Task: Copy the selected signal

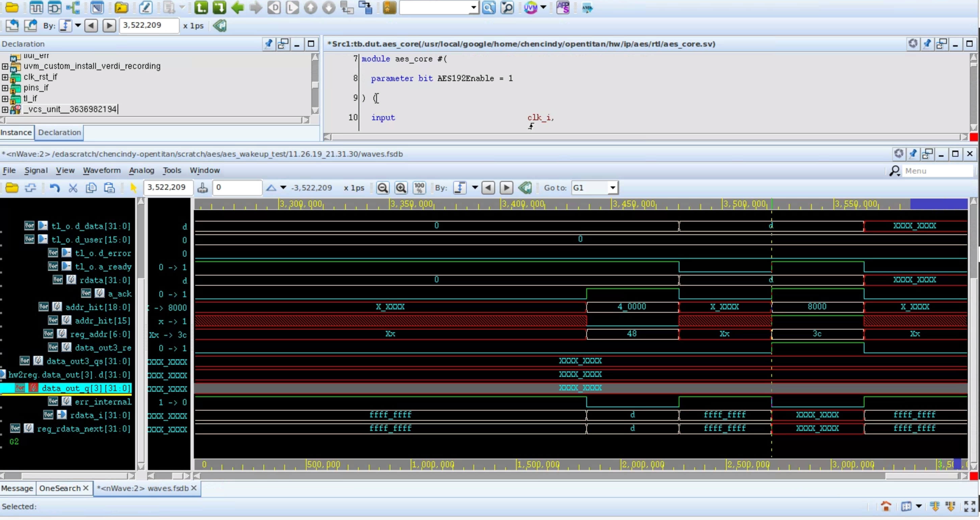Action: (91, 187)
